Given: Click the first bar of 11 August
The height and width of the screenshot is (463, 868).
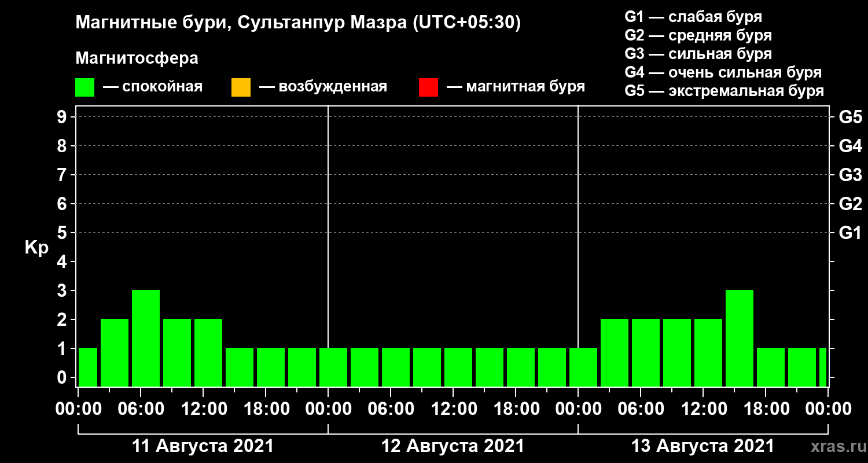Looking at the screenshot, I should pos(88,367).
